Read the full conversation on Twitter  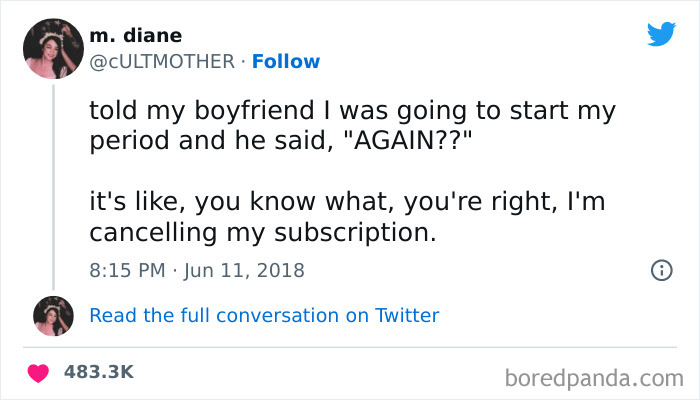coord(264,316)
